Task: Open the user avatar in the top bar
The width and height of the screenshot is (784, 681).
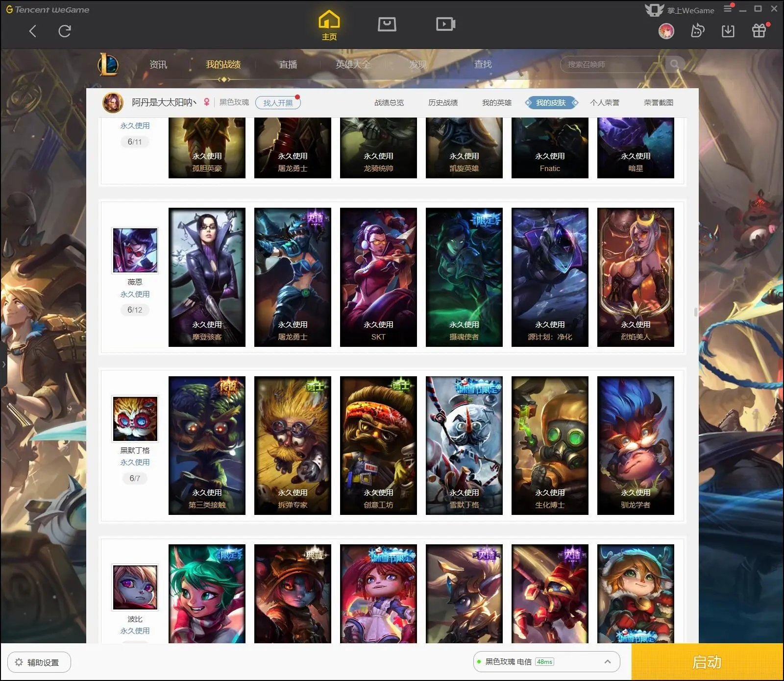Action: pos(666,31)
